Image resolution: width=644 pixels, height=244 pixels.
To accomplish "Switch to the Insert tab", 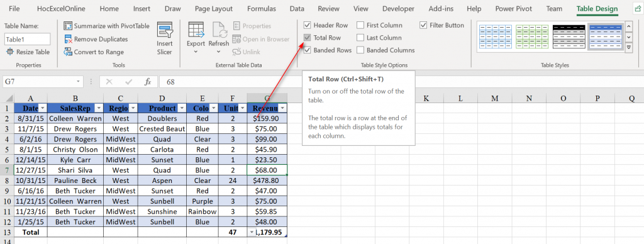I will click(x=142, y=9).
